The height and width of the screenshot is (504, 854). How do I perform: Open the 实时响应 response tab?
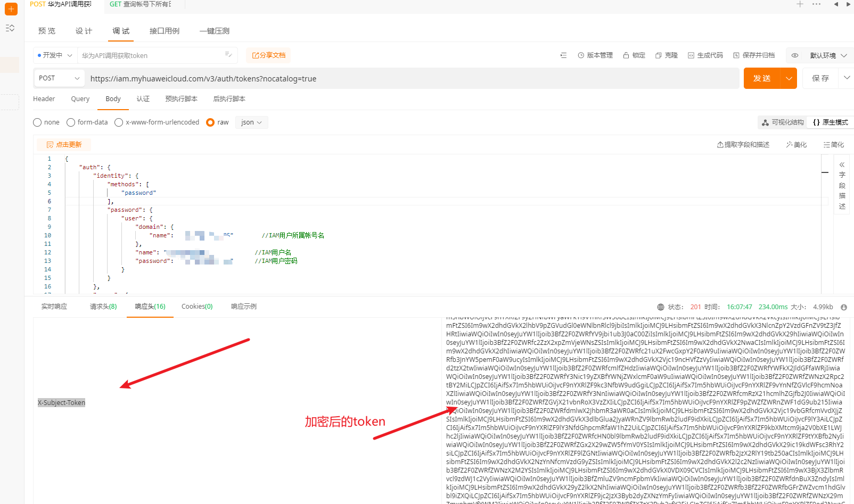click(54, 307)
